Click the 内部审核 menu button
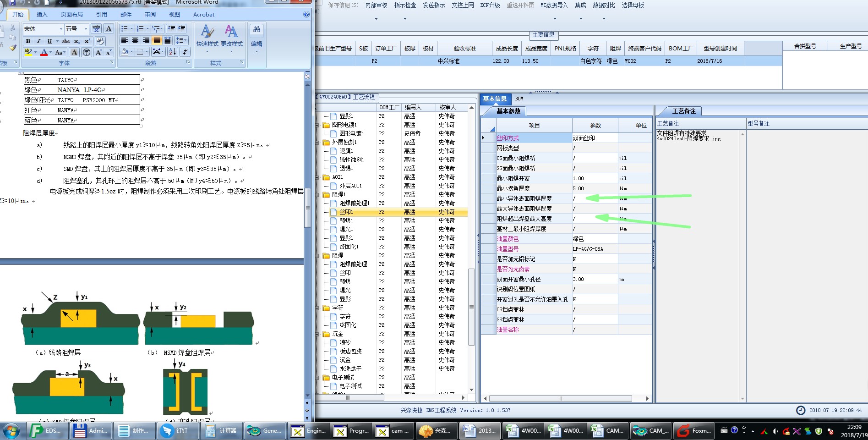868x440 pixels. pos(376,5)
